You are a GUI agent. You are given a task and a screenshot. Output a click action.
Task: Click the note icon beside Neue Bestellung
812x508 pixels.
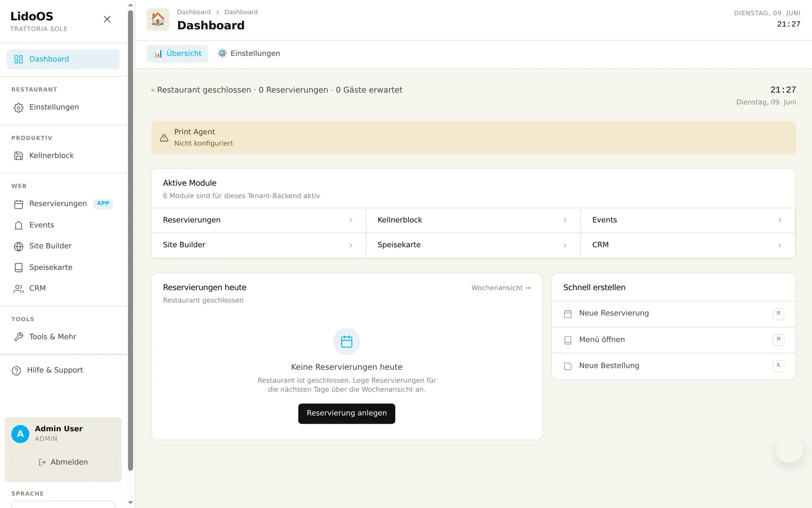(568, 366)
